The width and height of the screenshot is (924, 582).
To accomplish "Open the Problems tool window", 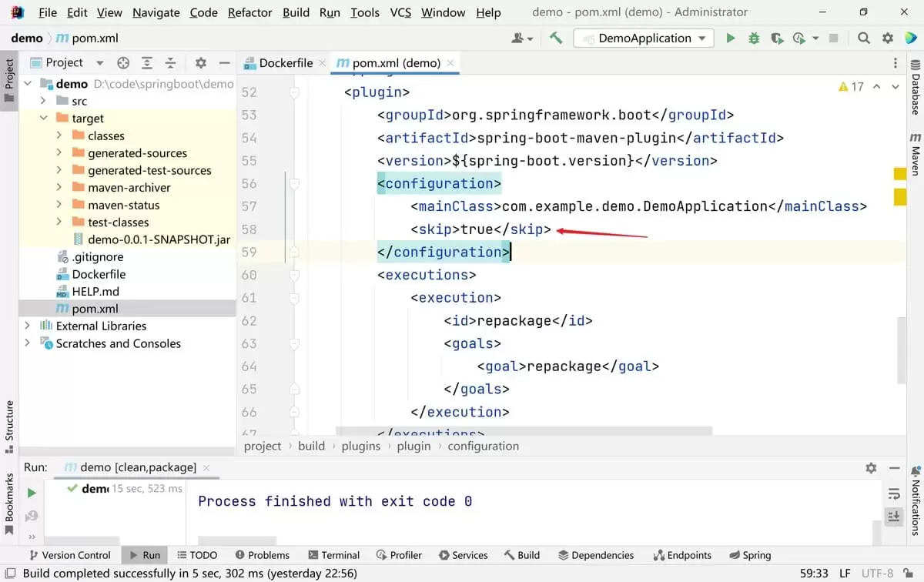I will coord(263,555).
